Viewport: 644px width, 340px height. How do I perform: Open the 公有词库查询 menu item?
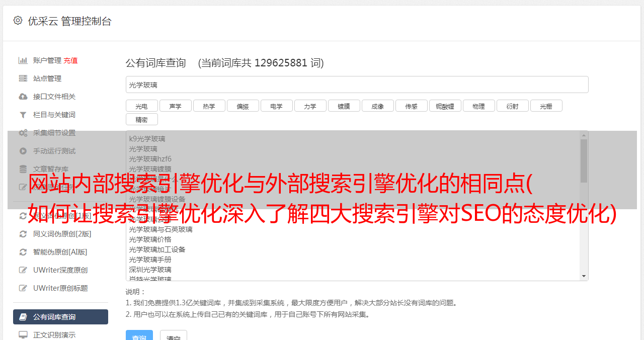[60, 317]
